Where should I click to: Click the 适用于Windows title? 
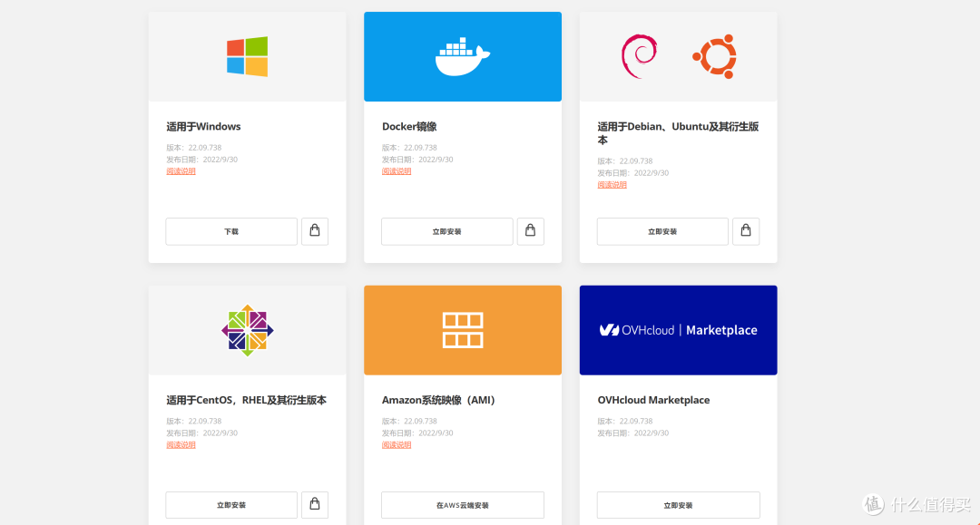click(x=203, y=126)
